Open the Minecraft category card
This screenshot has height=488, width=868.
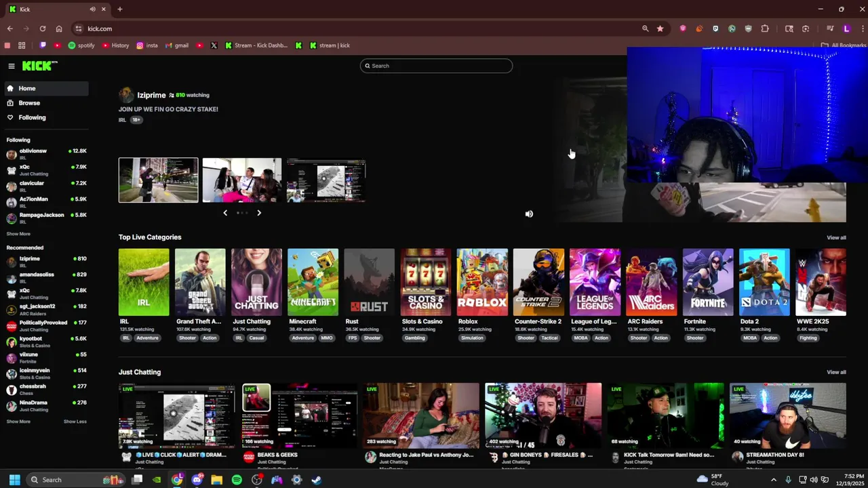tap(313, 282)
